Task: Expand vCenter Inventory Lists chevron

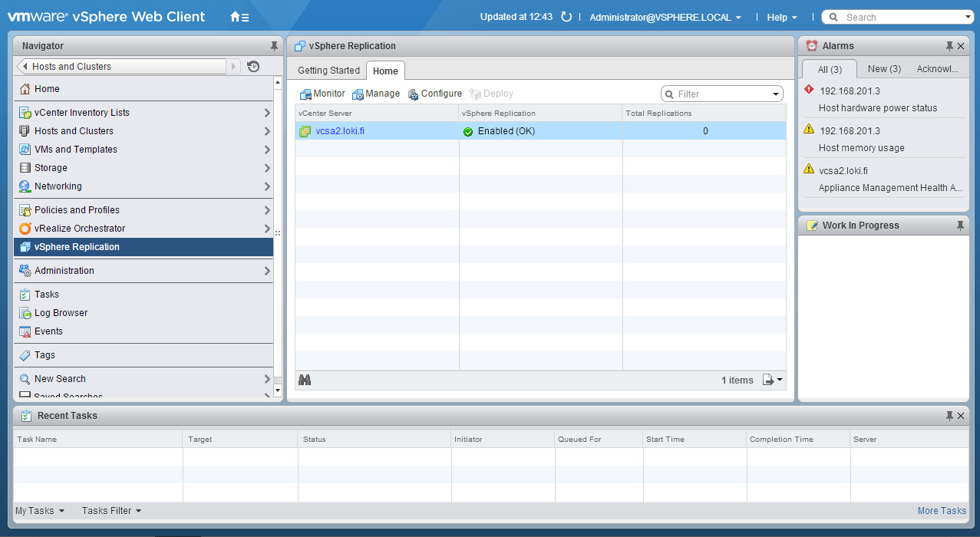Action: pos(267,113)
